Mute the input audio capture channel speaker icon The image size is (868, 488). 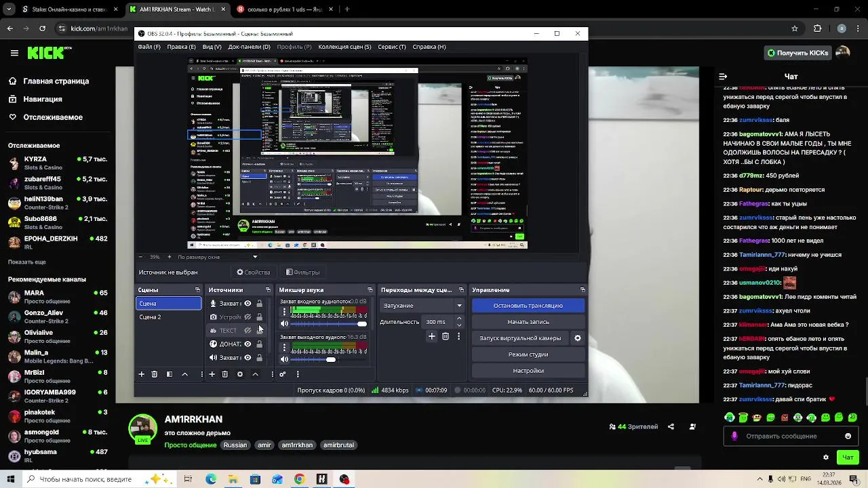(284, 324)
